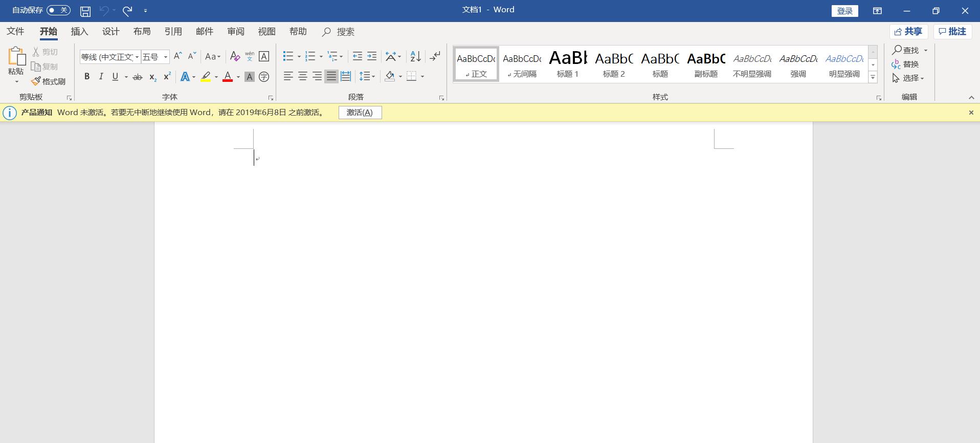This screenshot has width=980, height=443.
Task: Toggle superscript formatting
Action: tap(167, 77)
